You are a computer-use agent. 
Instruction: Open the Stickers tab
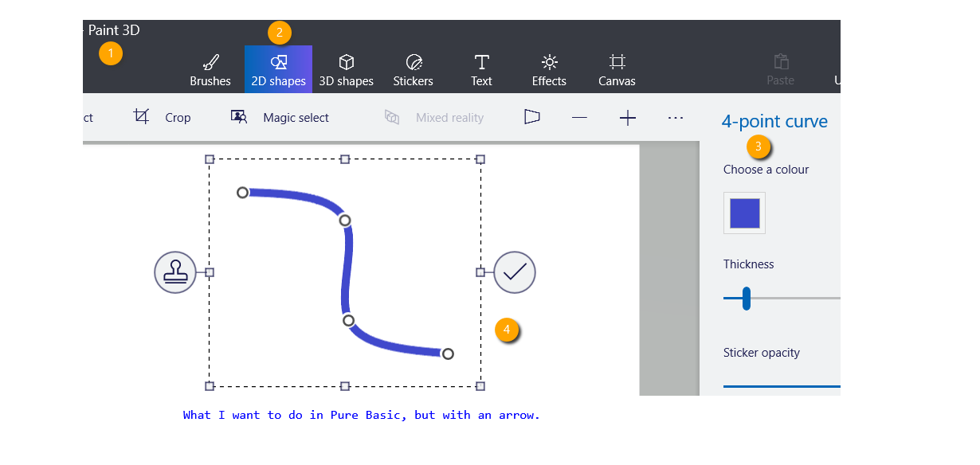413,69
